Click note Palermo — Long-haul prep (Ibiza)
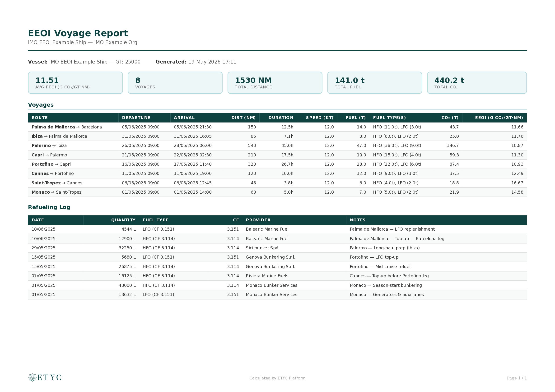The image size is (555, 392). tap(385, 248)
